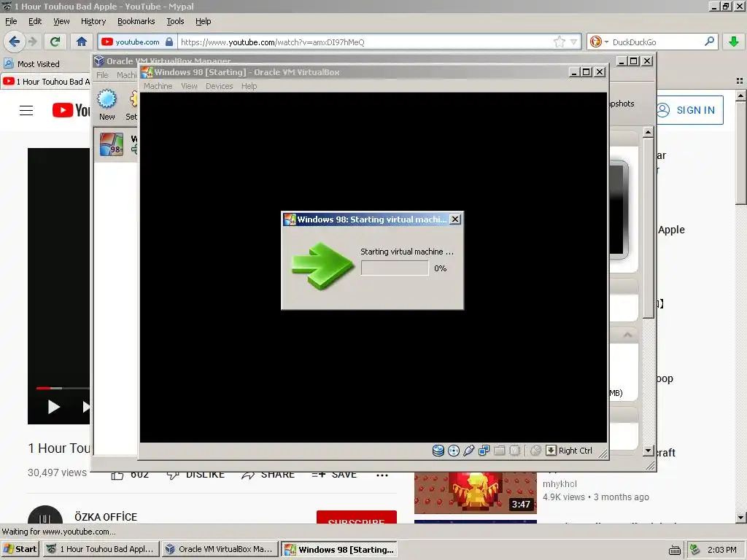
Task: Click the network tray icon near clock
Action: click(695, 550)
